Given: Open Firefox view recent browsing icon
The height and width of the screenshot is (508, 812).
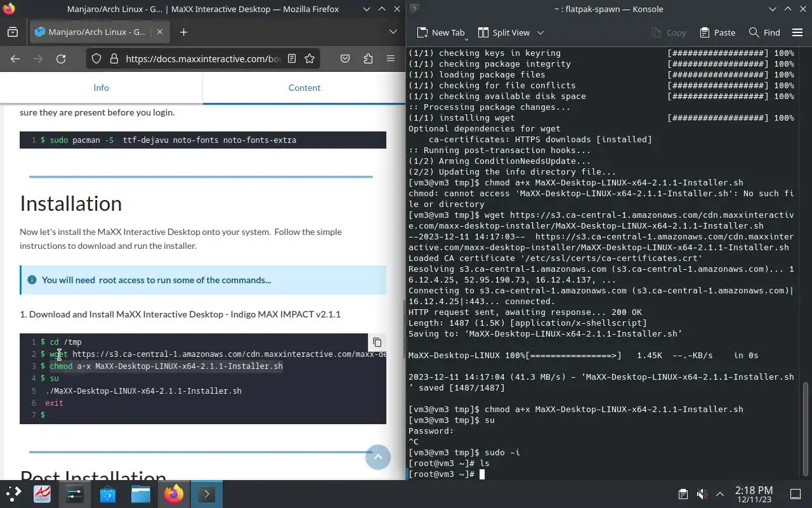Looking at the screenshot, I should click(13, 32).
